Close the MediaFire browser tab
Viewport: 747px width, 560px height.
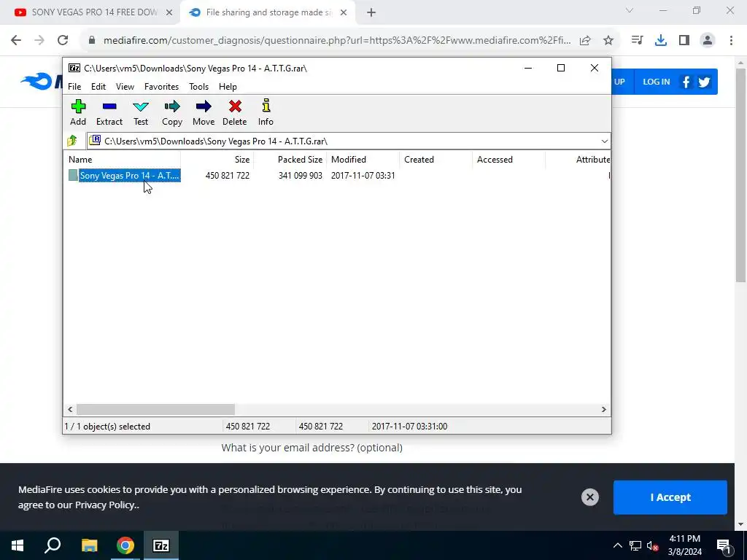coord(344,13)
